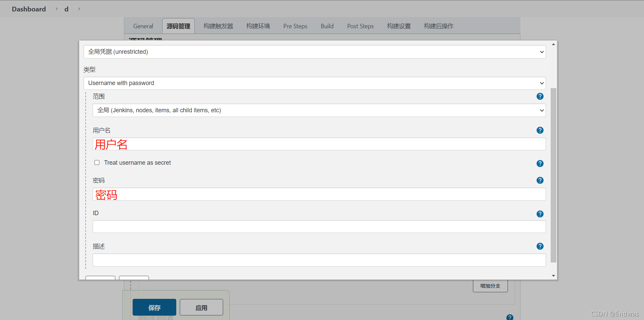644x320 pixels.
Task: Open help for the ID field
Action: [x=540, y=214]
